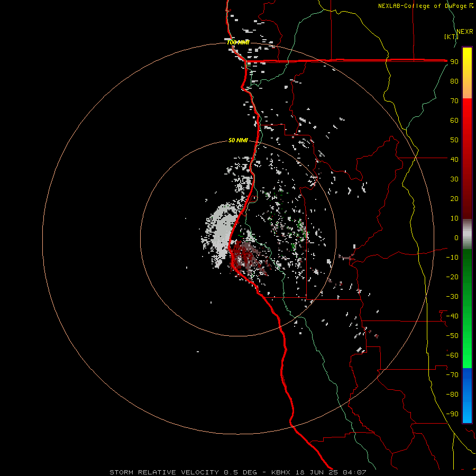Click the 100 NMI range ring label

tap(238, 42)
